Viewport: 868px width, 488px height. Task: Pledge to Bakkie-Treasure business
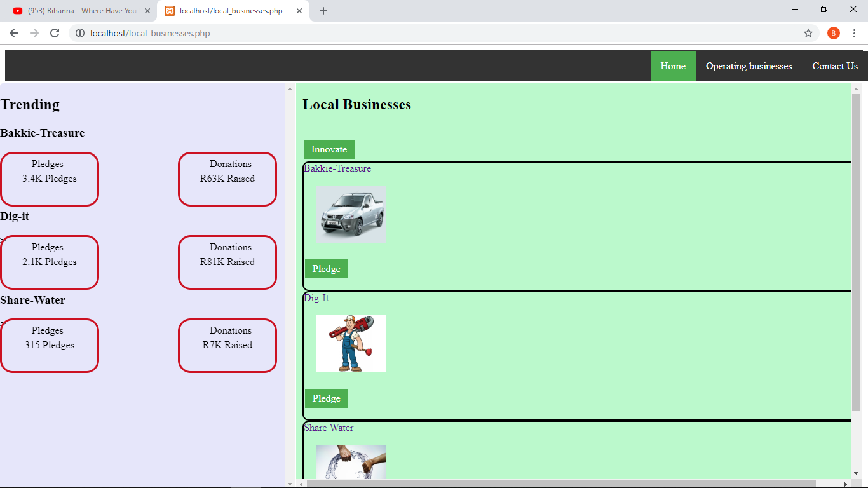(x=327, y=269)
